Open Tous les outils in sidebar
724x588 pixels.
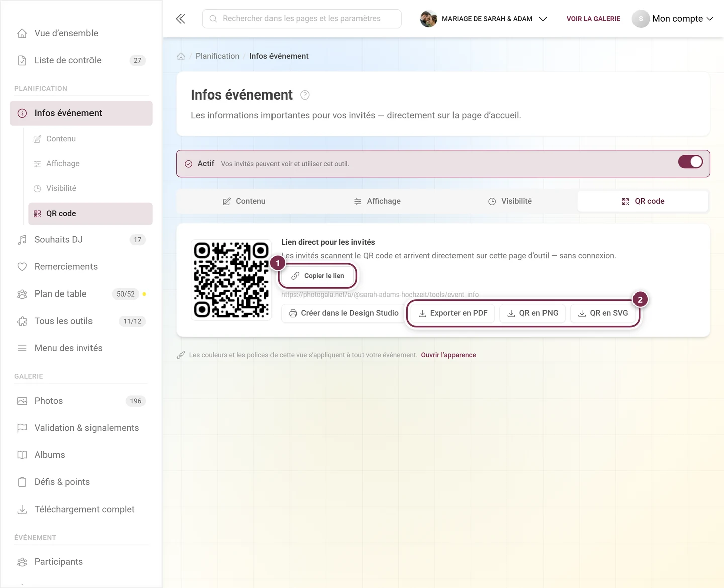[x=81, y=321]
